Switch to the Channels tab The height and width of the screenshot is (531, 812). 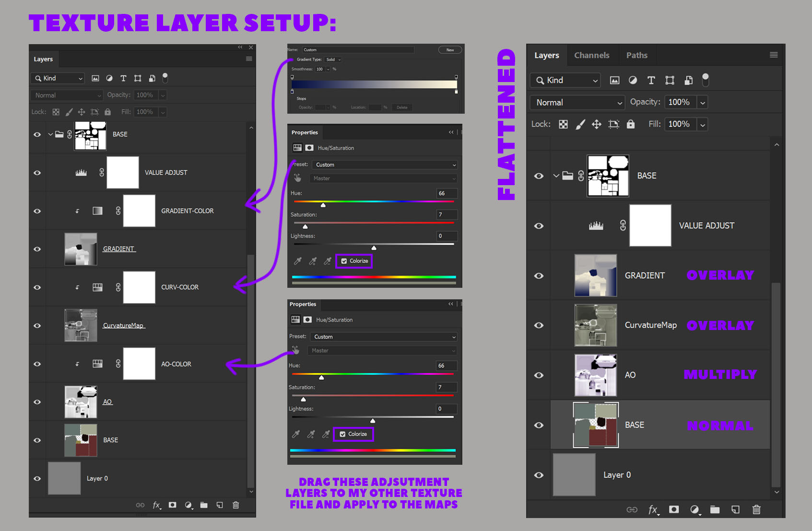(591, 55)
